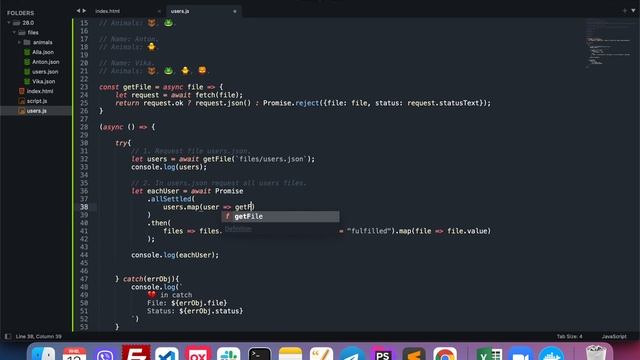Collapse the 28.0 folder
640x360 pixels.
pyautogui.click(x=9, y=23)
